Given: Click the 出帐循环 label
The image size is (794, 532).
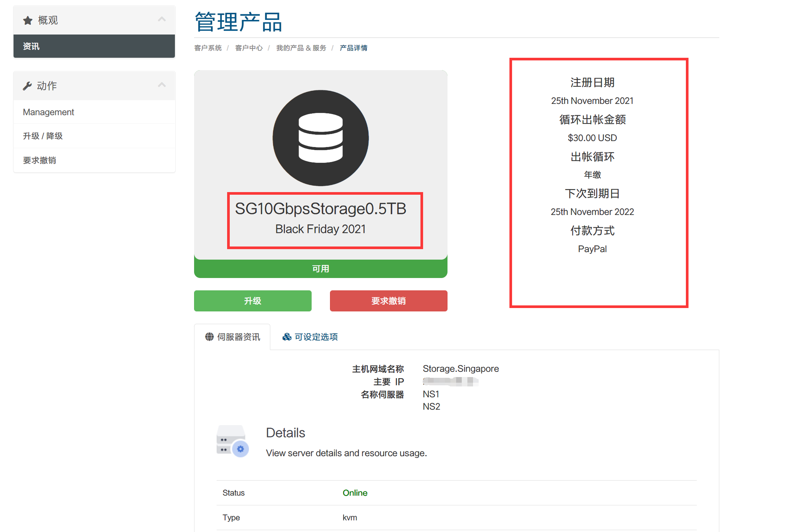Looking at the screenshot, I should 592,156.
